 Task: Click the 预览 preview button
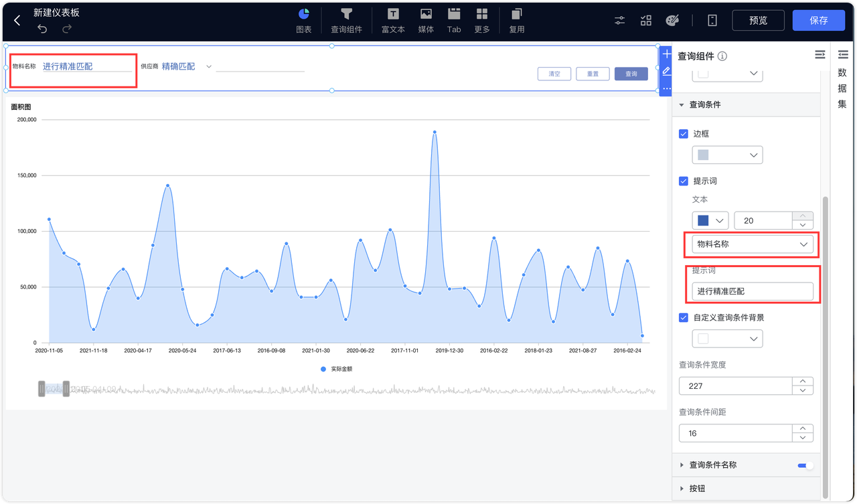pyautogui.click(x=759, y=20)
